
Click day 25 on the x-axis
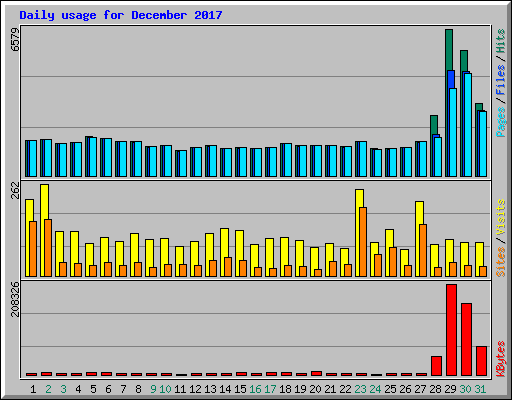(390, 389)
